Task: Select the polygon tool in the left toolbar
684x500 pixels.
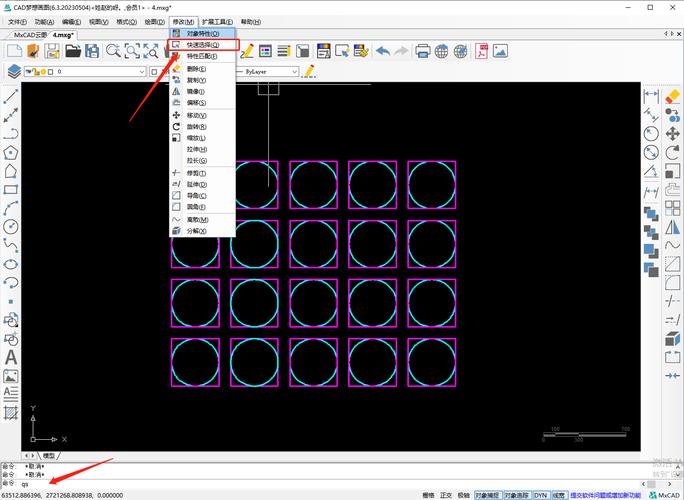Action: pos(11,153)
